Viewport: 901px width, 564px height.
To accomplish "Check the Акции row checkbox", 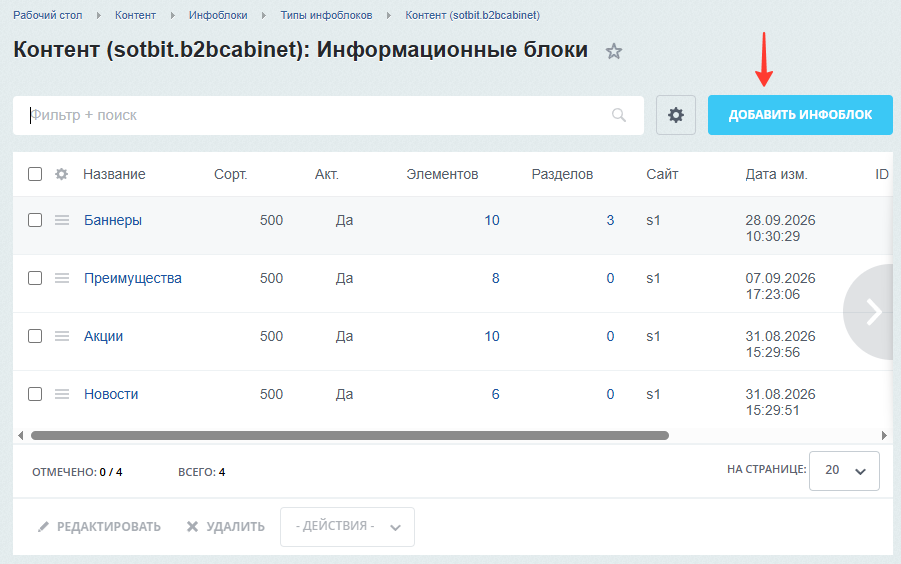I will [35, 336].
